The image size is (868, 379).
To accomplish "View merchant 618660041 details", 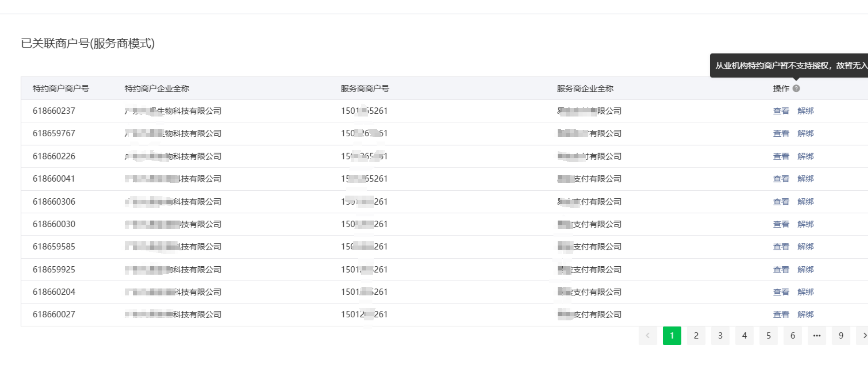I will (781, 179).
